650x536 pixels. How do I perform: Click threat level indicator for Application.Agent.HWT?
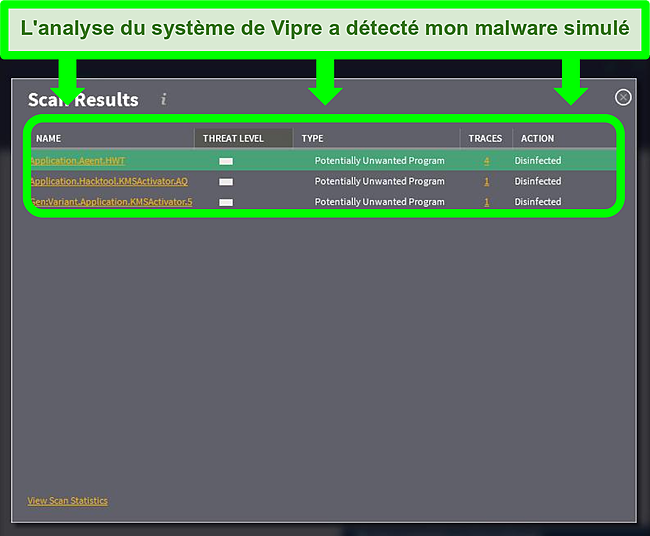[226, 161]
